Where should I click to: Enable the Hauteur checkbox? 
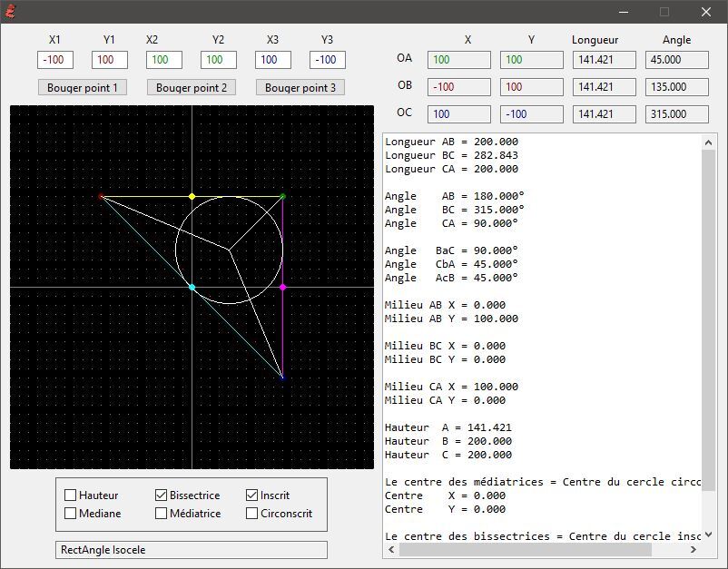71,495
